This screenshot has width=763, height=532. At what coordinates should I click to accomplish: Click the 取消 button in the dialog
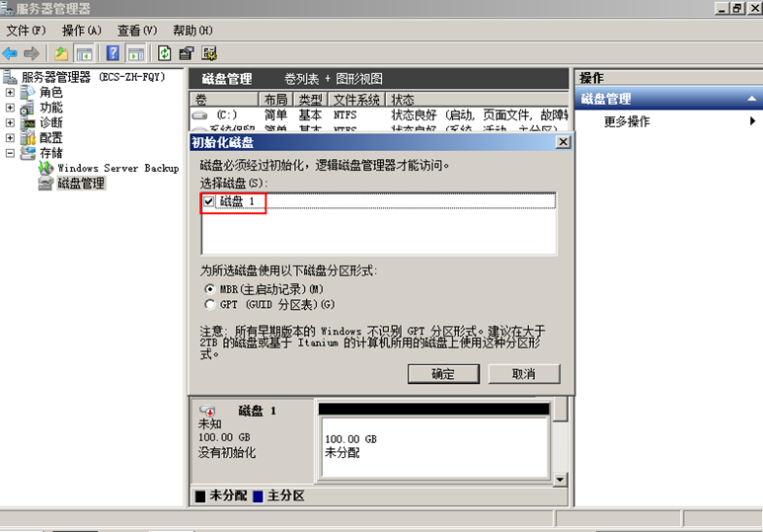point(524,374)
